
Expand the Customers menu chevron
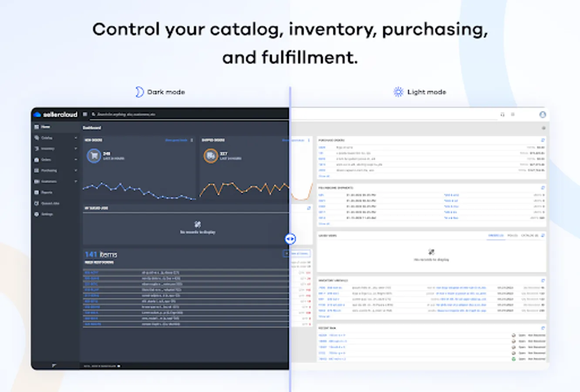click(x=76, y=181)
